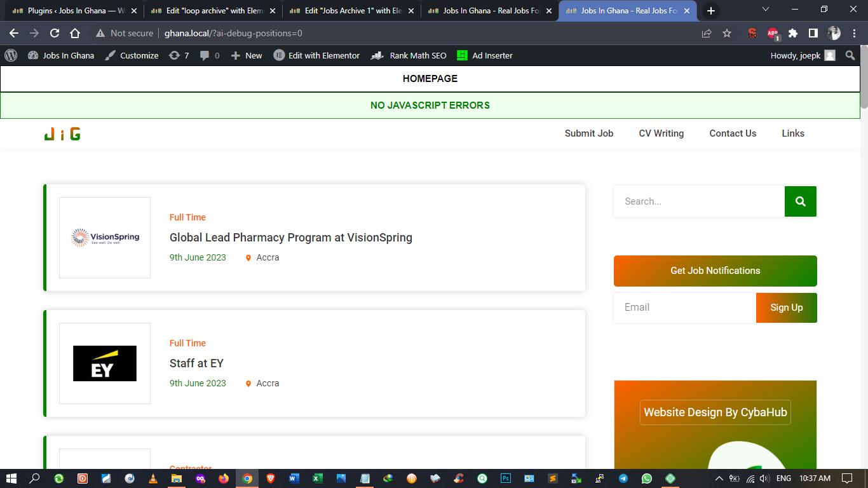Click the Not secure warning indicator
868x488 pixels.
(125, 33)
